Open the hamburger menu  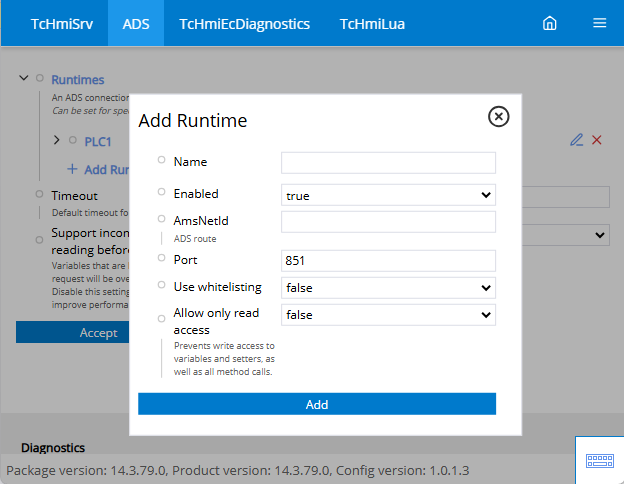(599, 23)
